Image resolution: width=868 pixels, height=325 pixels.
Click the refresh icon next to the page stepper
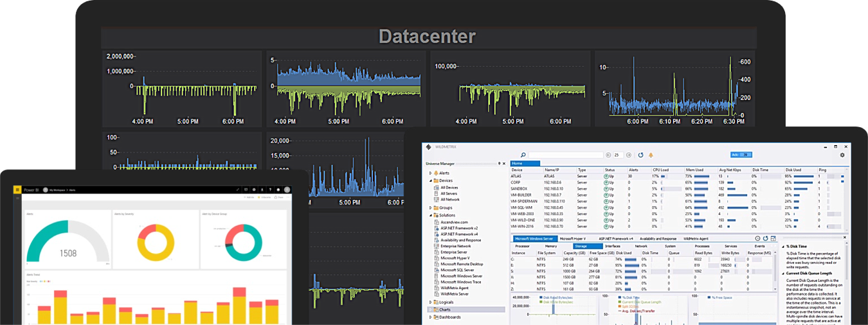640,155
